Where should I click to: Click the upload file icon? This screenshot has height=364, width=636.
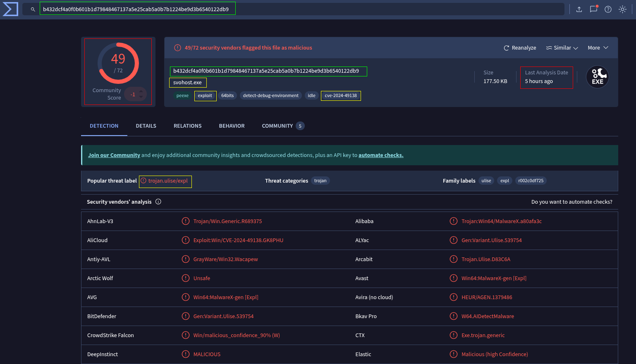(579, 9)
